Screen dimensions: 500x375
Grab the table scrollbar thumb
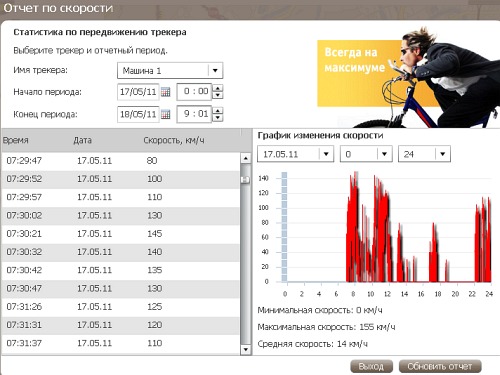pyautogui.click(x=246, y=180)
